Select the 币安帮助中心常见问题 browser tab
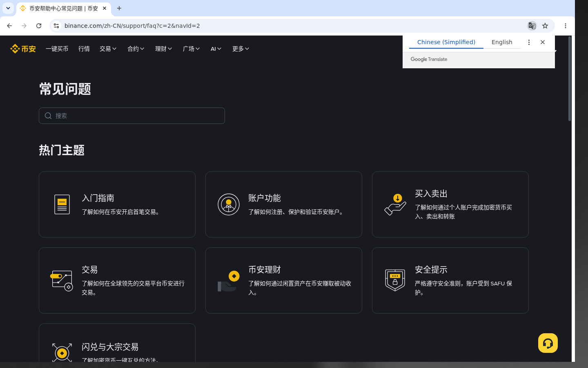 (63, 8)
